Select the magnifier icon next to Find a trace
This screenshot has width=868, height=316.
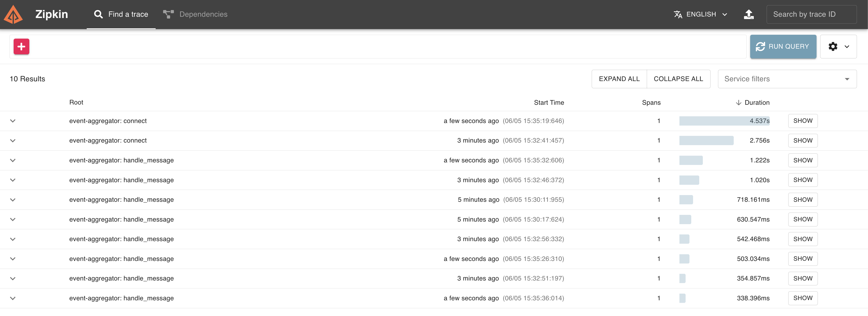98,14
